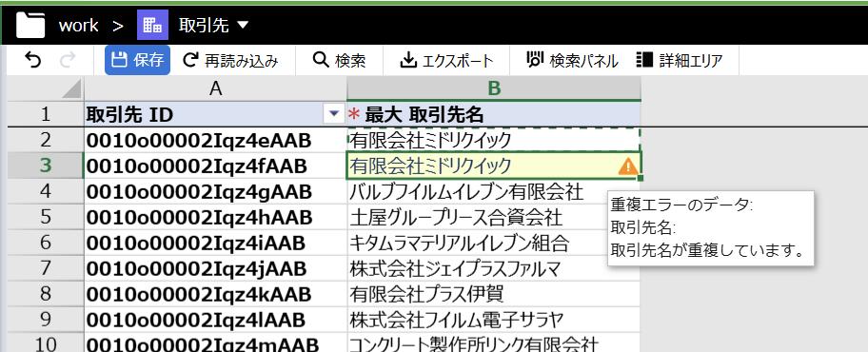Expand the 取引先 title dropdown arrow
The width and height of the screenshot is (868, 352).
click(x=243, y=25)
